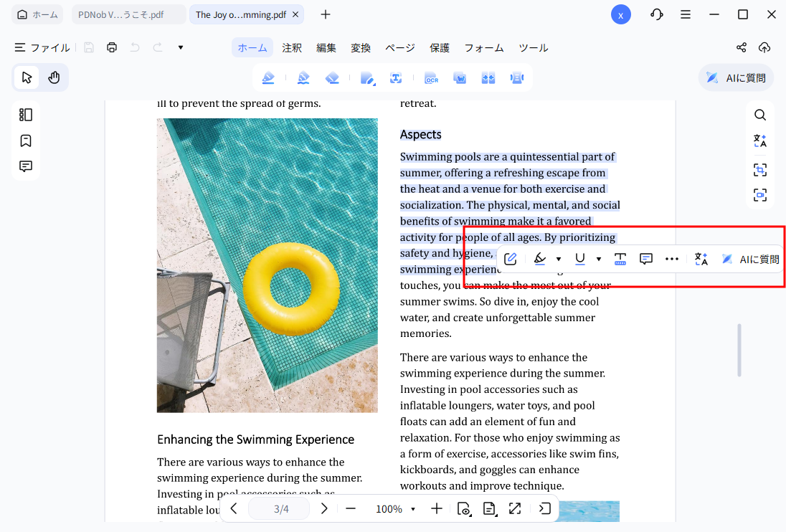Toggle underline formatting in the floating toolbar
This screenshot has height=532, width=786.
[579, 258]
